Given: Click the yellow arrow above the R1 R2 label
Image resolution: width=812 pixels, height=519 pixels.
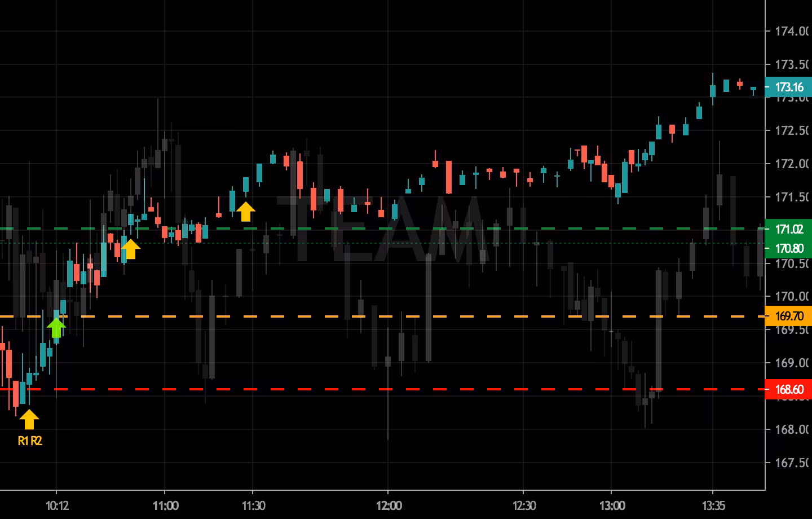Looking at the screenshot, I should (29, 419).
